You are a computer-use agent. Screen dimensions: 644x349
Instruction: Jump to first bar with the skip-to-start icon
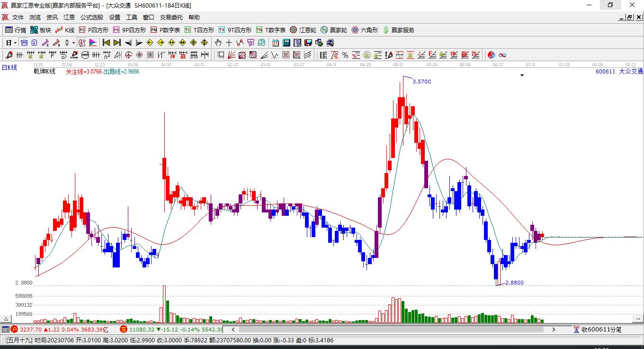pyautogui.click(x=107, y=43)
